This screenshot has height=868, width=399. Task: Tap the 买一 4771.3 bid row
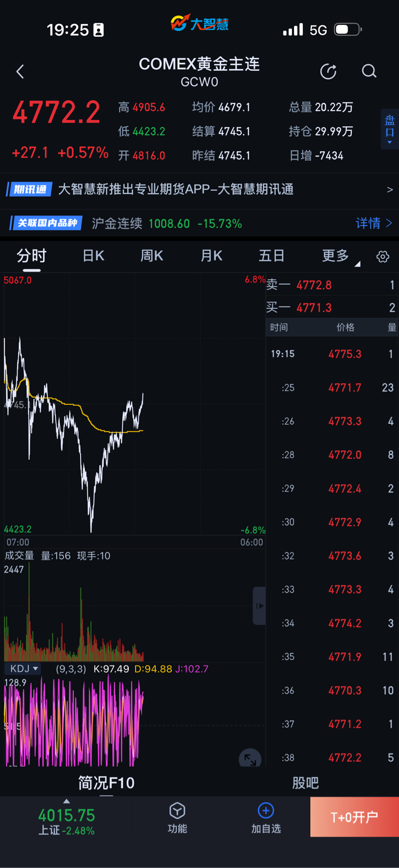click(x=332, y=307)
